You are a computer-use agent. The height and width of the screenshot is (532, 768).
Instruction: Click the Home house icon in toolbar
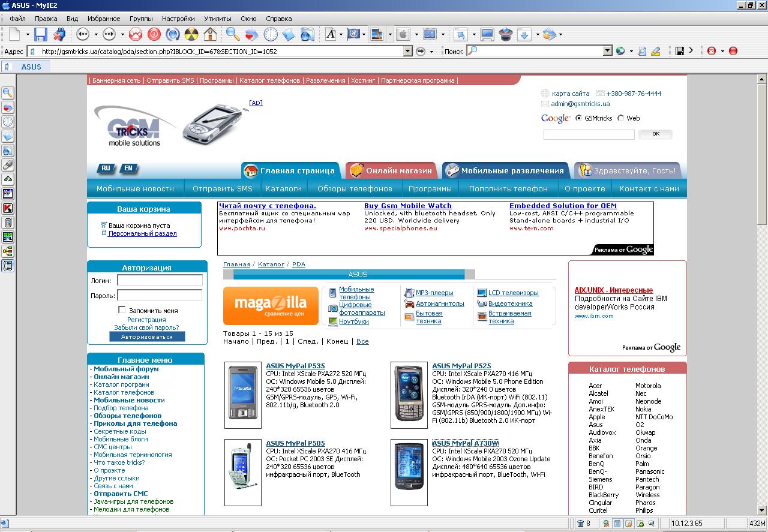[210, 34]
